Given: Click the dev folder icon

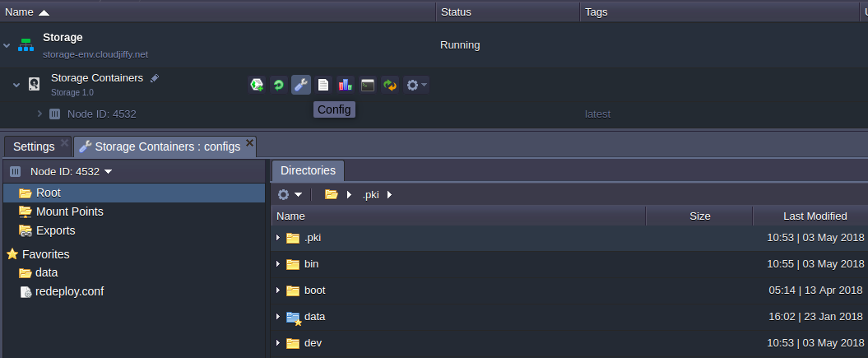Looking at the screenshot, I should (293, 344).
